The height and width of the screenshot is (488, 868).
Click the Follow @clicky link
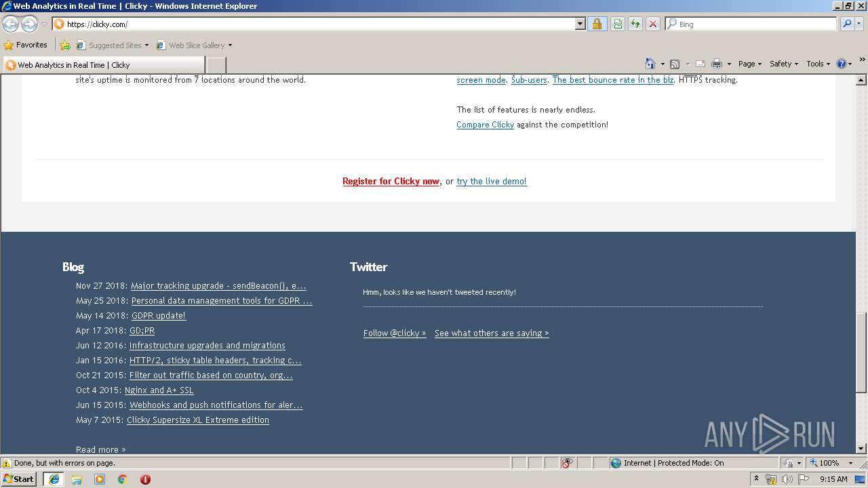coord(395,333)
